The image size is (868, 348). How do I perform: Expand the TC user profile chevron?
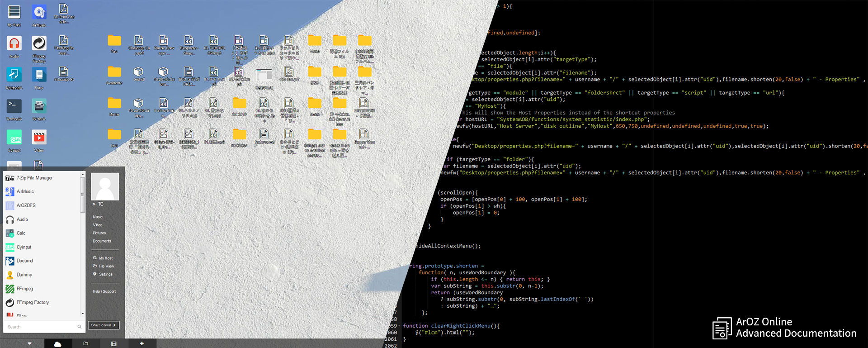94,205
